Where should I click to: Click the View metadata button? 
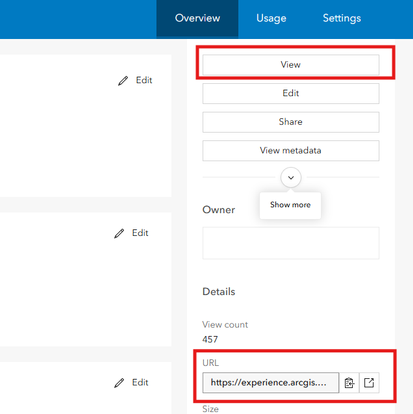coord(291,151)
